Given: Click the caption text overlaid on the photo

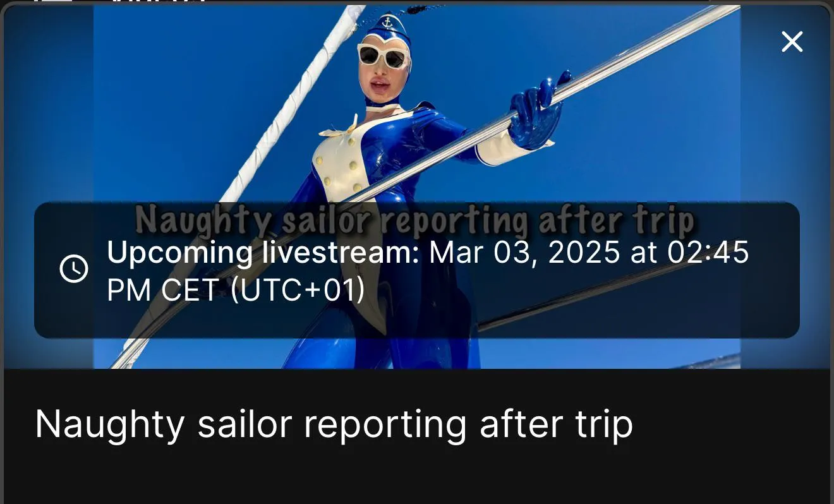Looking at the screenshot, I should (415, 220).
